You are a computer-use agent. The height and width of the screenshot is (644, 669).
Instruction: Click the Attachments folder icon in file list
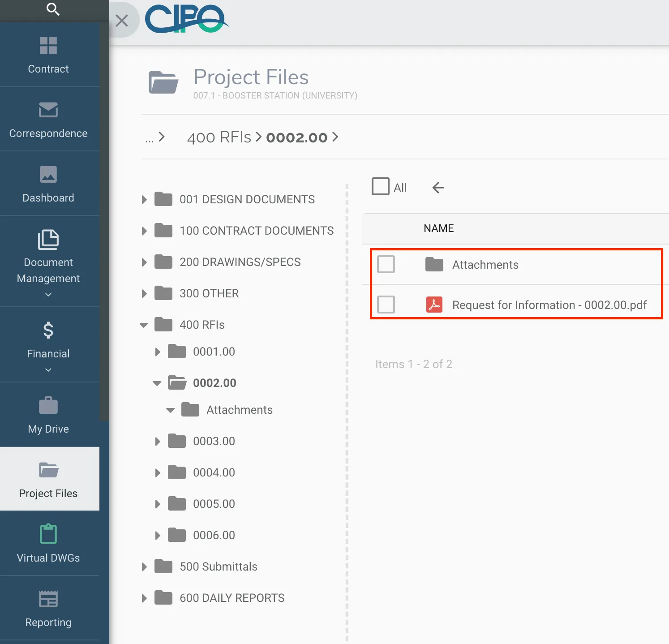pos(434,264)
